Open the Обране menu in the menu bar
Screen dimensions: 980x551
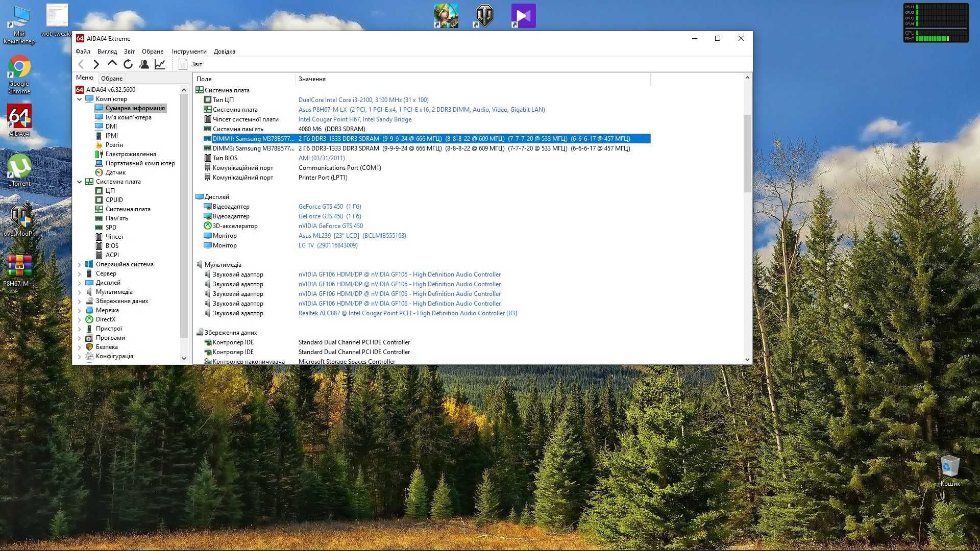coord(153,52)
